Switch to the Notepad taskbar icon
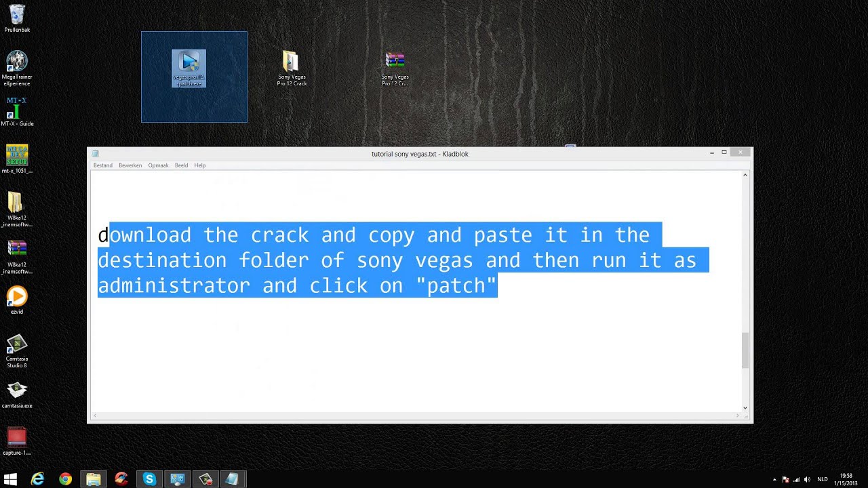This screenshot has width=868, height=488. point(233,479)
